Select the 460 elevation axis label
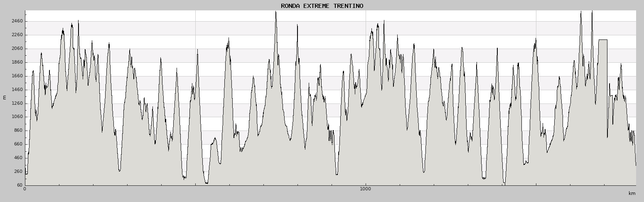 click(x=18, y=158)
